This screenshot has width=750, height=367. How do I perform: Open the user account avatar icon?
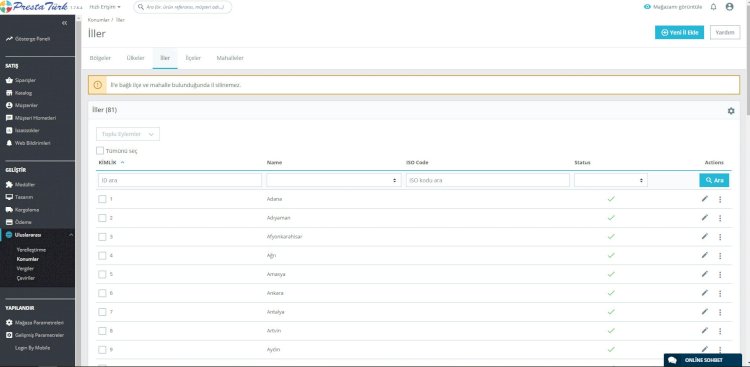[729, 7]
